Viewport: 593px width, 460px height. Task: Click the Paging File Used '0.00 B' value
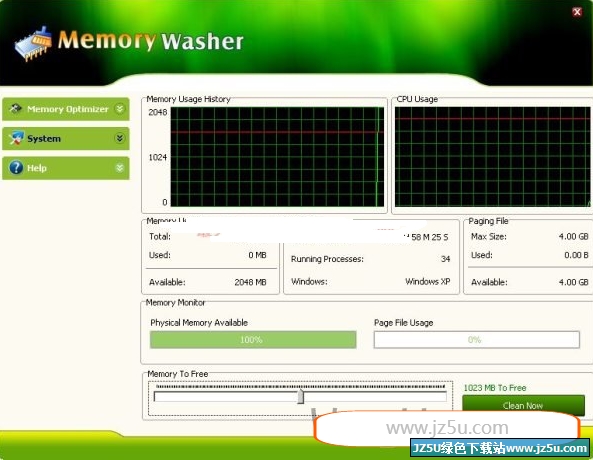pyautogui.click(x=576, y=255)
